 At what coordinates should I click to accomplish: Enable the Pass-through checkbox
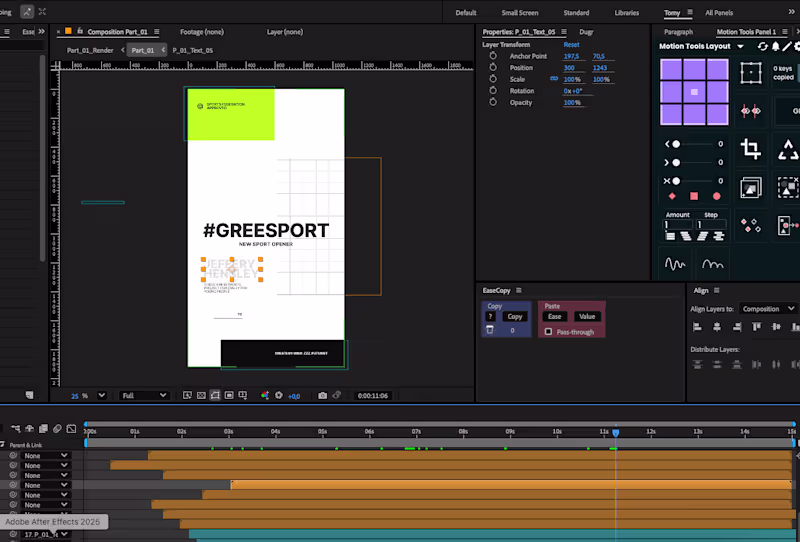(x=548, y=332)
